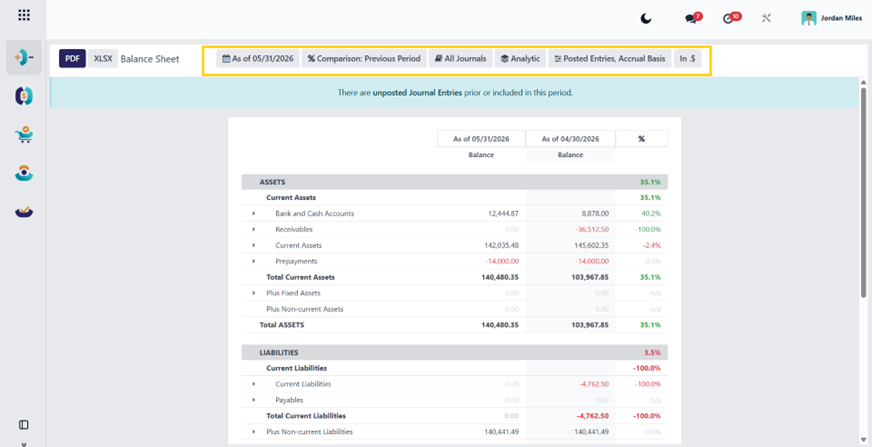Toggle dark mode moon icon
Screen dimensions: 872x447
[x=646, y=19]
